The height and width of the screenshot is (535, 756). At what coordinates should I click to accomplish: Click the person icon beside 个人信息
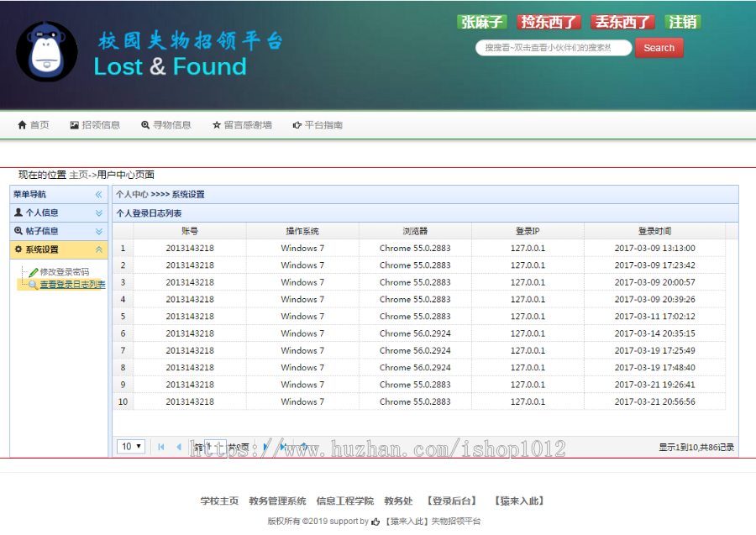pos(18,212)
